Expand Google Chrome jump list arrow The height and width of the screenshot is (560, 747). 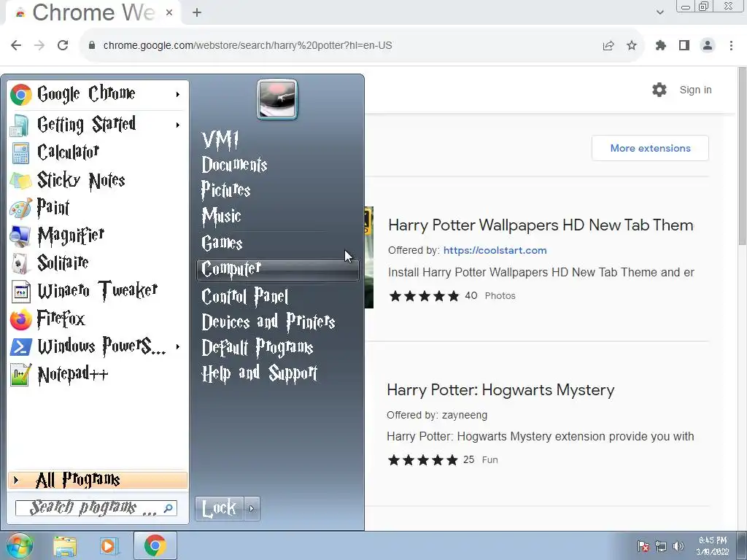point(178,94)
